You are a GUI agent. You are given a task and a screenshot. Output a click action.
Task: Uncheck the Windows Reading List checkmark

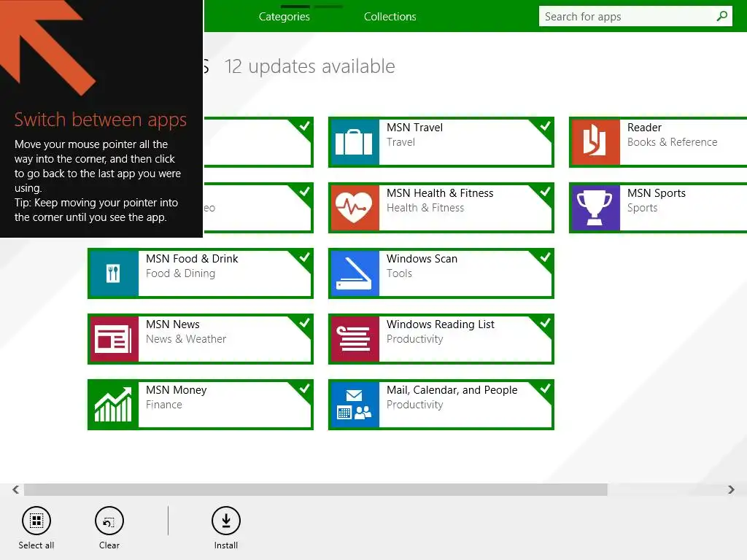coord(545,323)
